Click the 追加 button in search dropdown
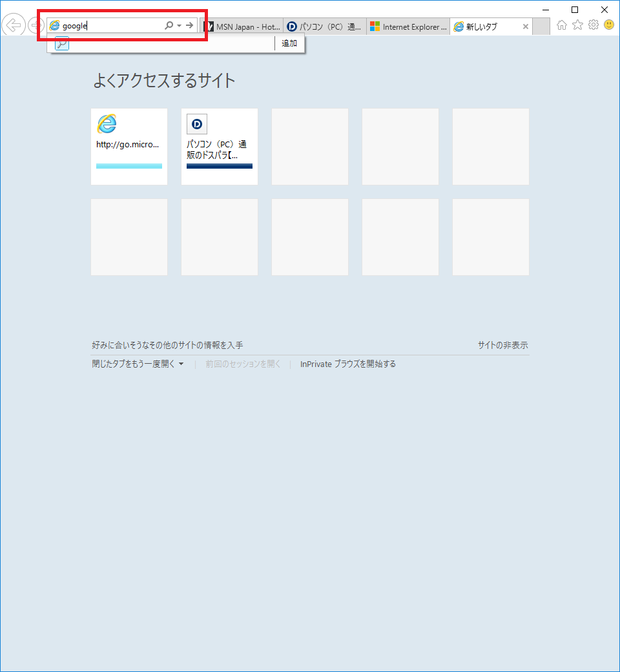The width and height of the screenshot is (620, 672). click(x=289, y=43)
